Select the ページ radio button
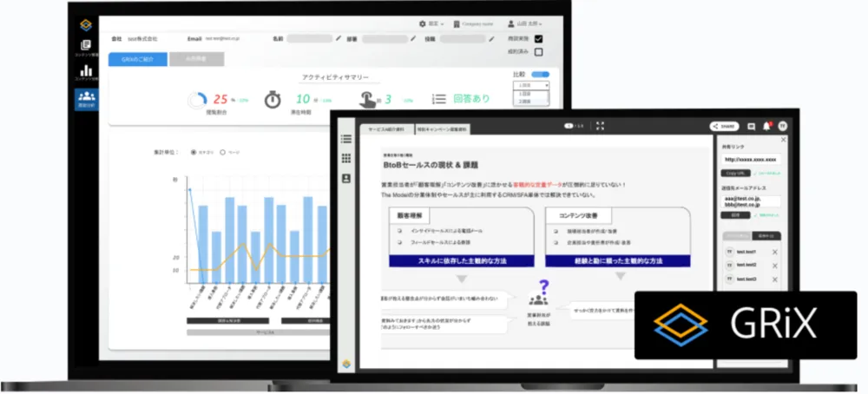Viewport: 868px width, 394px height. click(223, 152)
